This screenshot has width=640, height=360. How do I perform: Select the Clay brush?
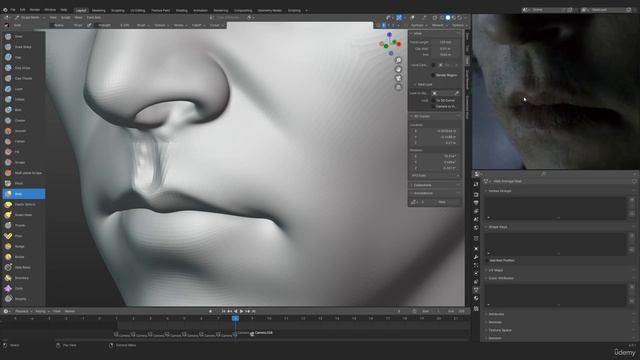click(24, 58)
